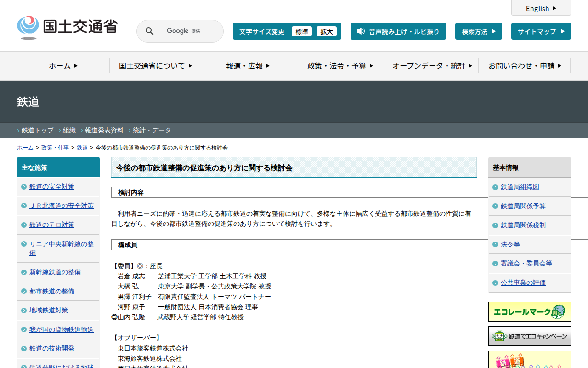Expand the オープンデータ・統計 menu
Image resolution: width=588 pixels, height=368 pixels.
432,66
